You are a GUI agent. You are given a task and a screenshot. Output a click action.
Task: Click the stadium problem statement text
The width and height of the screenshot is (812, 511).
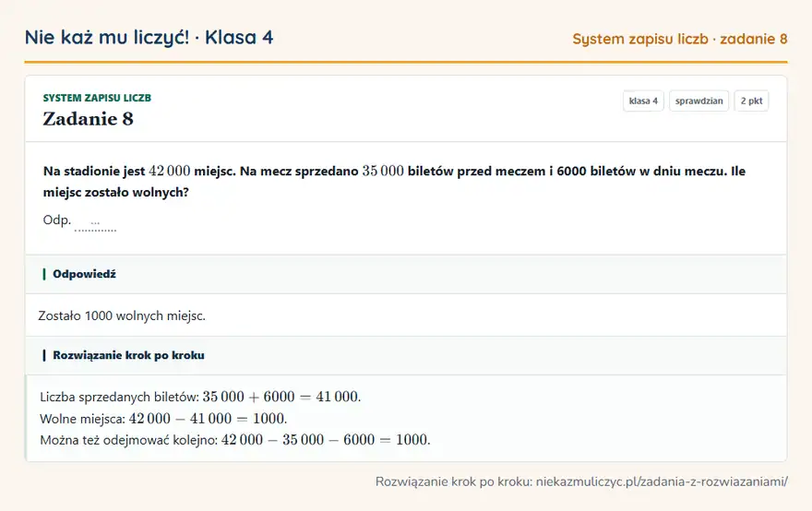tap(394, 181)
